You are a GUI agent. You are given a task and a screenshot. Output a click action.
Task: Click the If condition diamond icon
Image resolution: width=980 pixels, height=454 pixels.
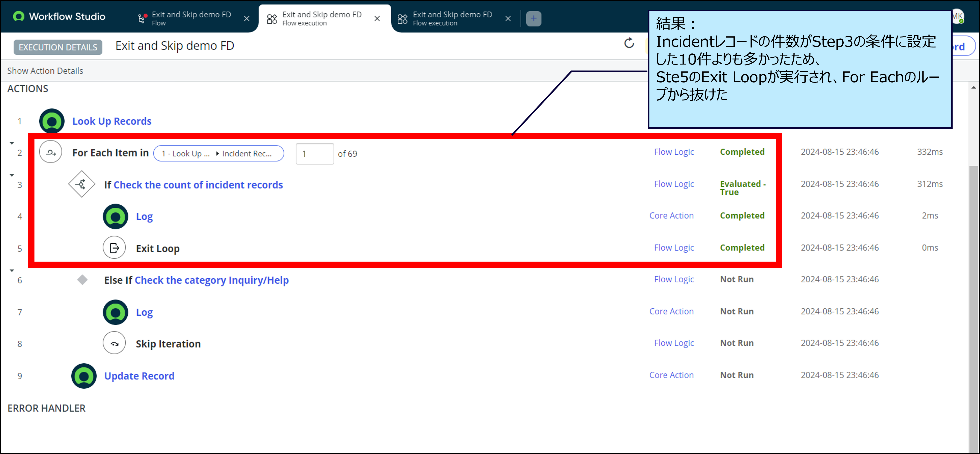tap(81, 185)
